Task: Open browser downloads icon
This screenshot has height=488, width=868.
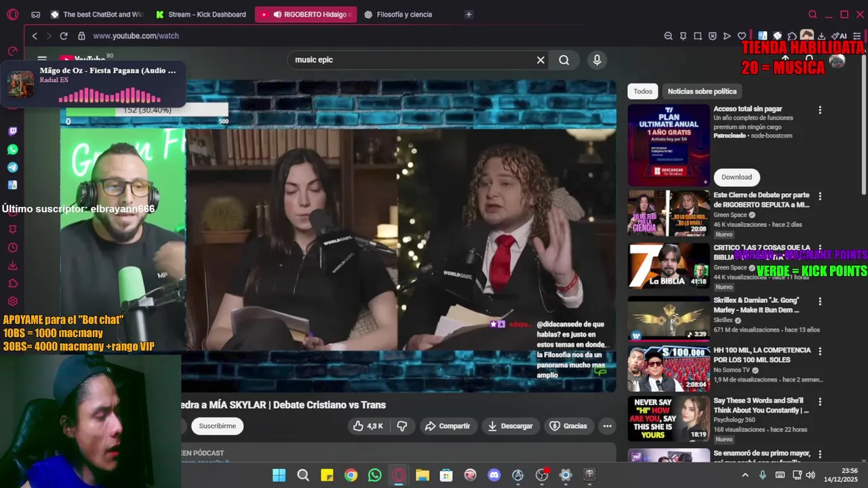Action: 822,36
